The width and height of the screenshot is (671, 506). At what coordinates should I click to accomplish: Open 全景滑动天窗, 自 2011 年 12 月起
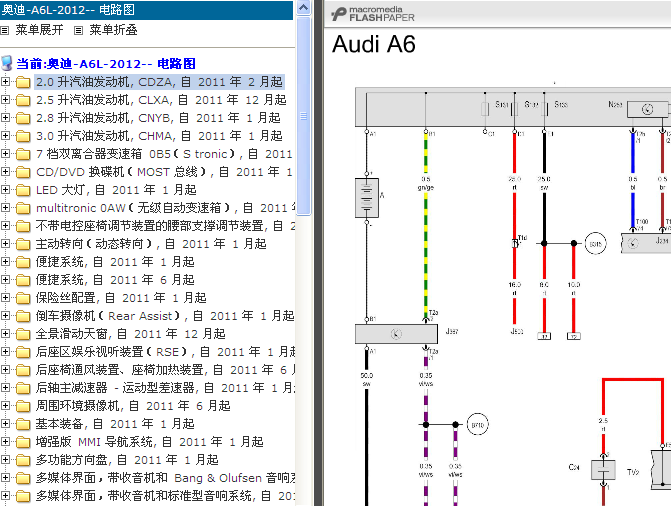point(131,333)
